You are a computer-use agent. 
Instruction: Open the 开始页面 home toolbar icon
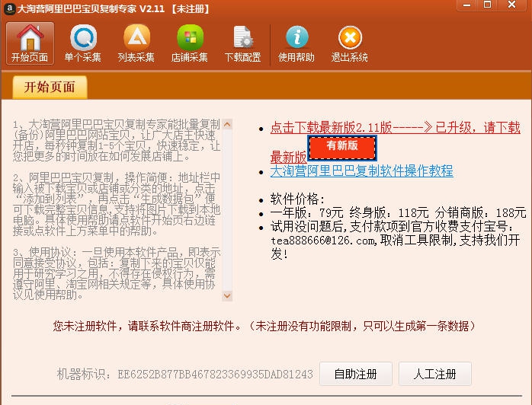[30, 43]
